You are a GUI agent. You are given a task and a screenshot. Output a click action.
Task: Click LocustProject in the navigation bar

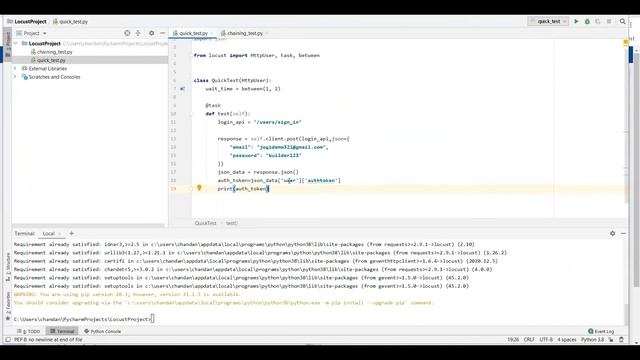coord(27,21)
